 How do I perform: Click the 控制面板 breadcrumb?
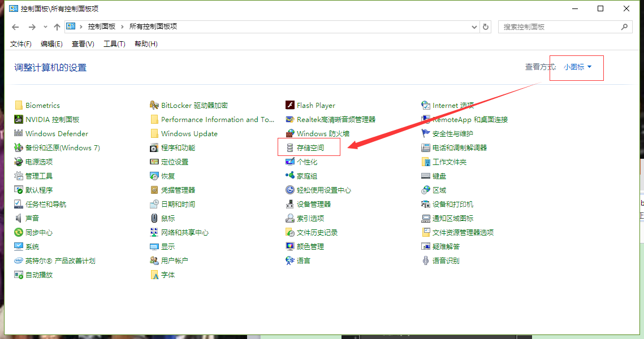pyautogui.click(x=101, y=26)
